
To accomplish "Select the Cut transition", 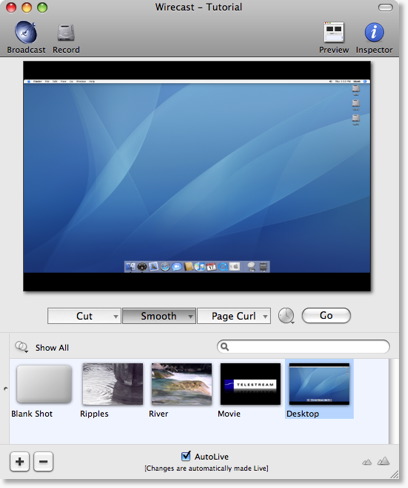I will click(84, 316).
